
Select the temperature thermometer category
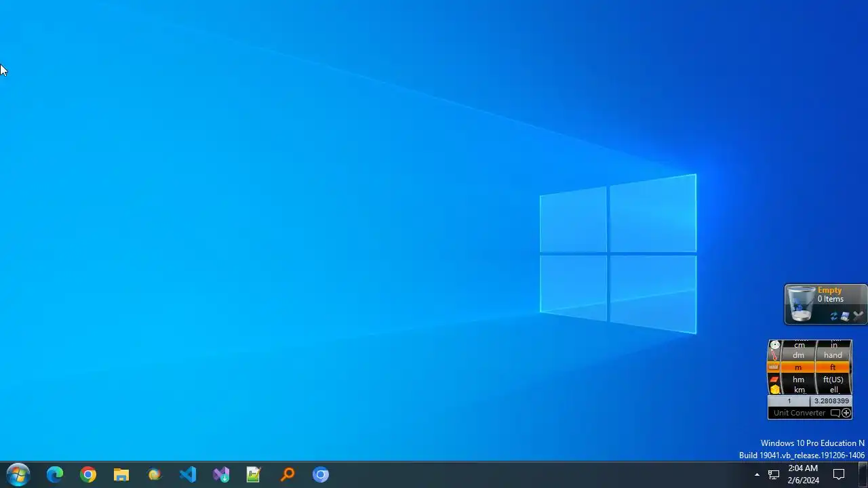click(774, 356)
